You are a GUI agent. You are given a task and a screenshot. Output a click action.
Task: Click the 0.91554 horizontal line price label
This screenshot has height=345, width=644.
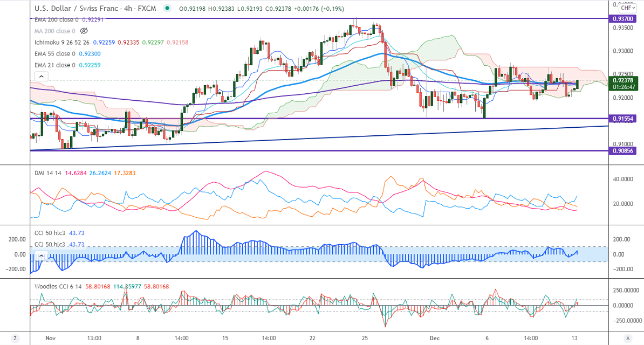point(622,119)
